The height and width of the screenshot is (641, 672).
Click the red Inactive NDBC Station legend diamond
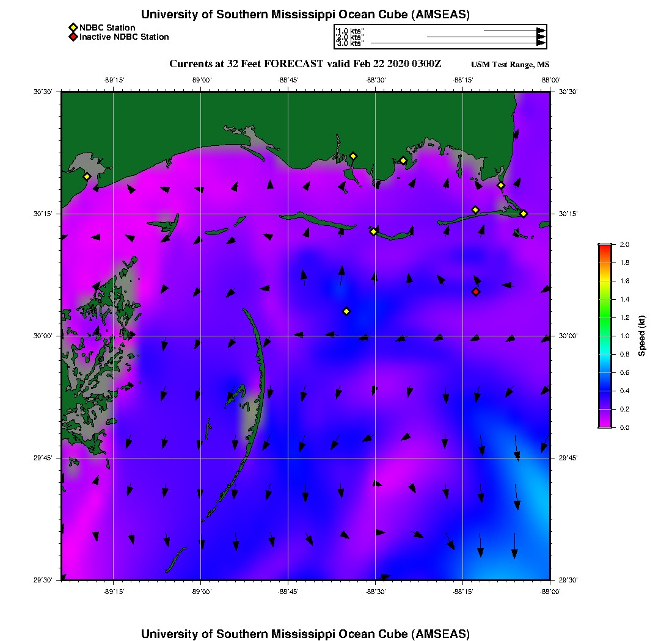click(73, 37)
